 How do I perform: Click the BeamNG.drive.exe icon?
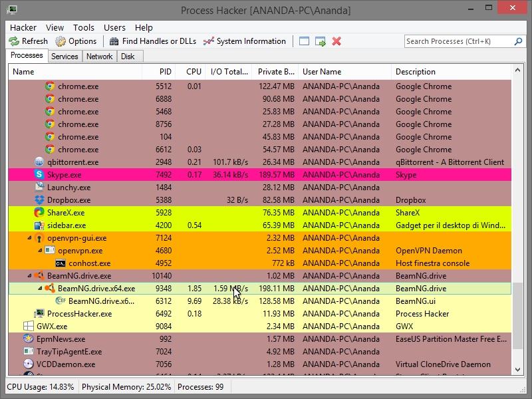[39, 275]
